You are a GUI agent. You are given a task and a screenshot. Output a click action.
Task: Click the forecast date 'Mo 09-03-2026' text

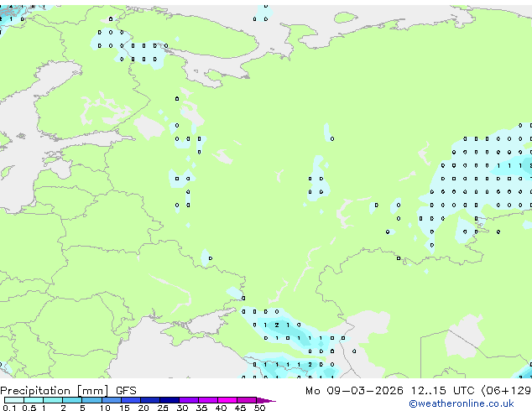click(x=354, y=391)
